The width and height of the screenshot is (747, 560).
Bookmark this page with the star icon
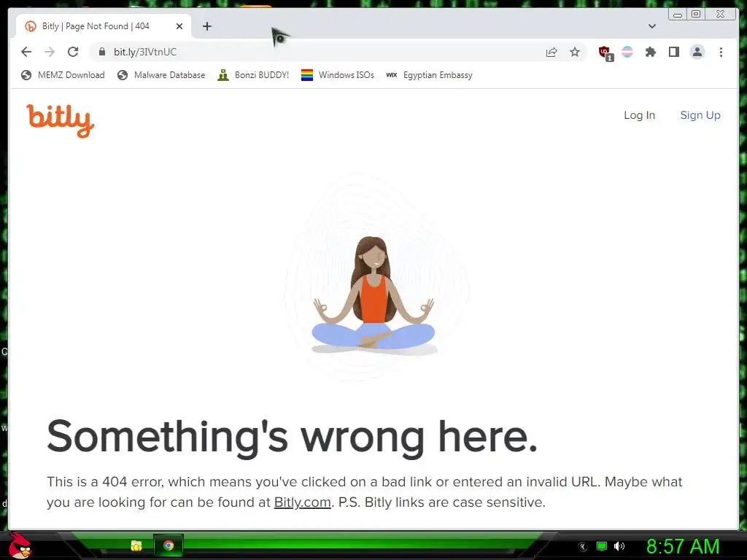coord(575,52)
